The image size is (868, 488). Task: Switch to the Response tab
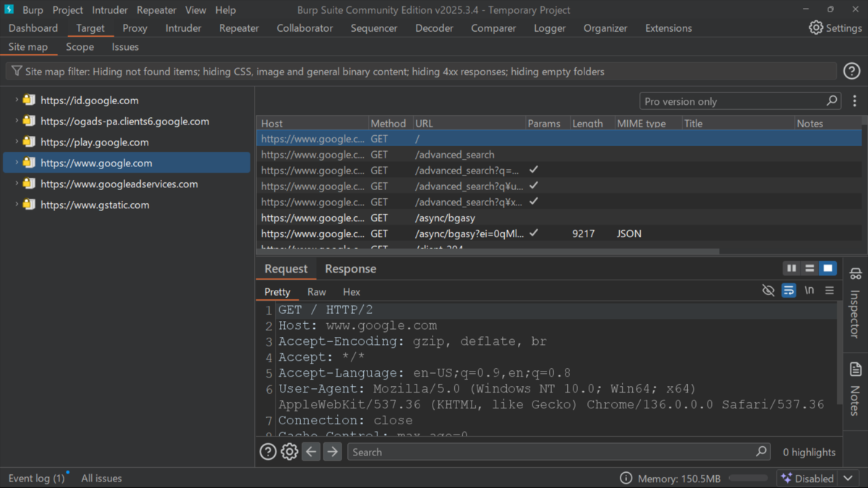tap(350, 268)
